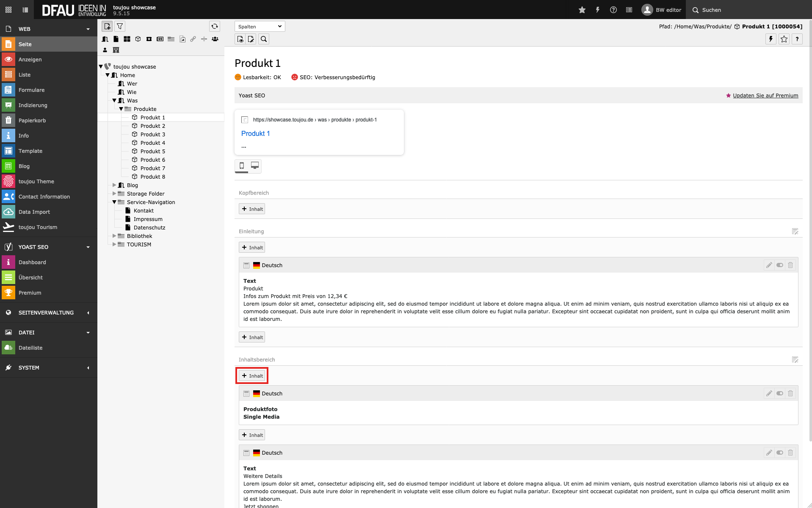Toggle visibility of the Einleitung Text element
Screen dimensions: 812x508
tap(779, 265)
